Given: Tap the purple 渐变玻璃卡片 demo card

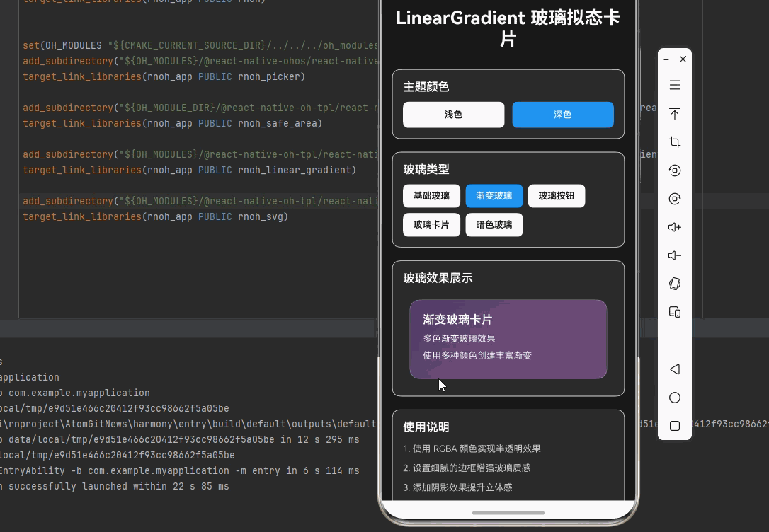Looking at the screenshot, I should [x=508, y=340].
